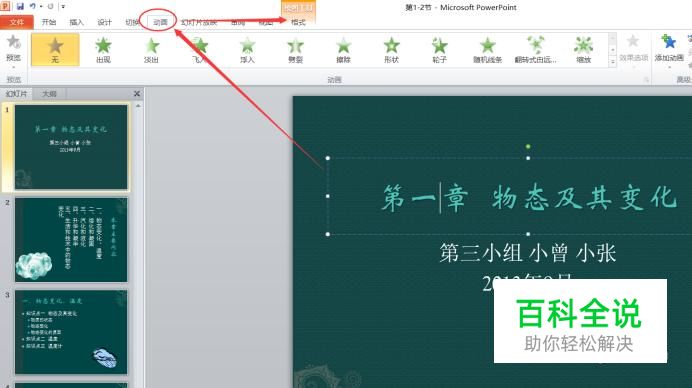Open the animation group dialog launcher
Image resolution: width=692 pixels, height=388 pixels.
click(x=646, y=79)
